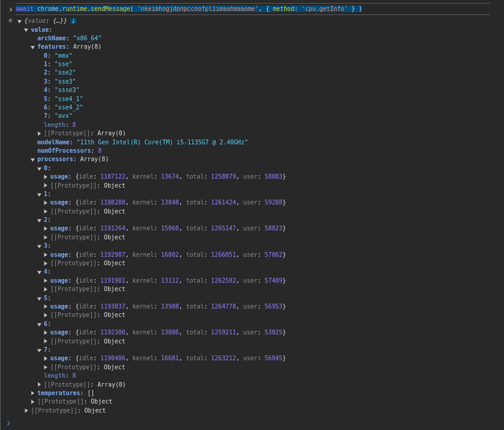The image size is (504, 430).
Task: Click the console prompt chevron at the bottom
Action: click(9, 422)
